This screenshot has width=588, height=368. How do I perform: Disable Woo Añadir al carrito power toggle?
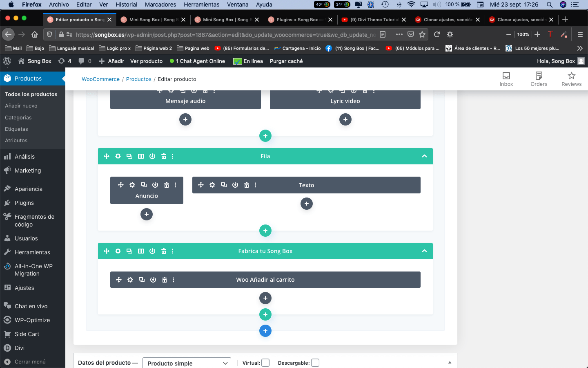click(153, 280)
